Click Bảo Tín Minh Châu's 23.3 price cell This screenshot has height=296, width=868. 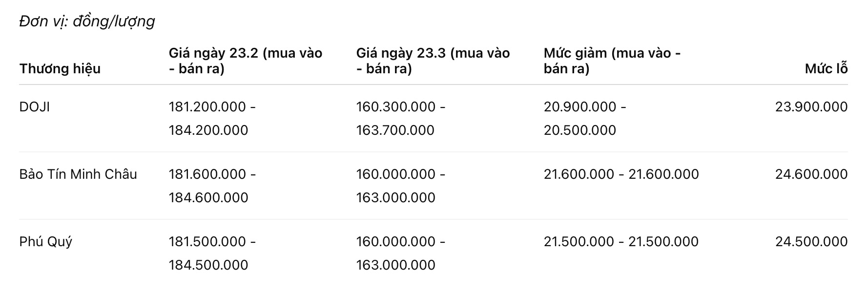point(400,186)
